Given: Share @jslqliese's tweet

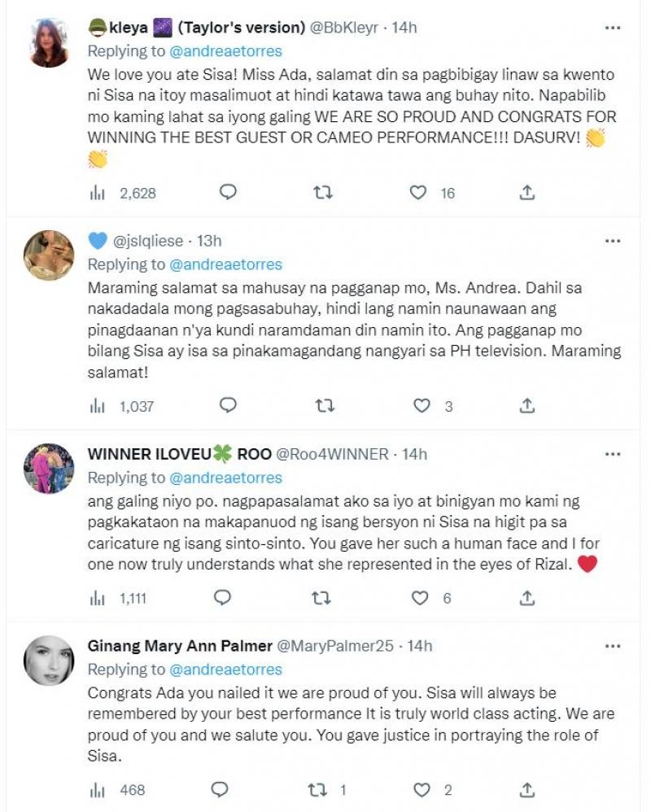Looking at the screenshot, I should coord(526,405).
